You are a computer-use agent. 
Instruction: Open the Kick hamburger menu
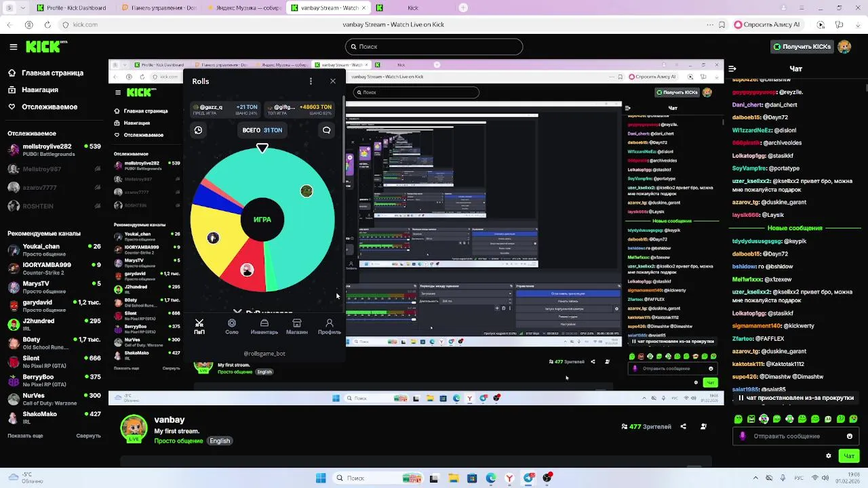click(x=13, y=47)
